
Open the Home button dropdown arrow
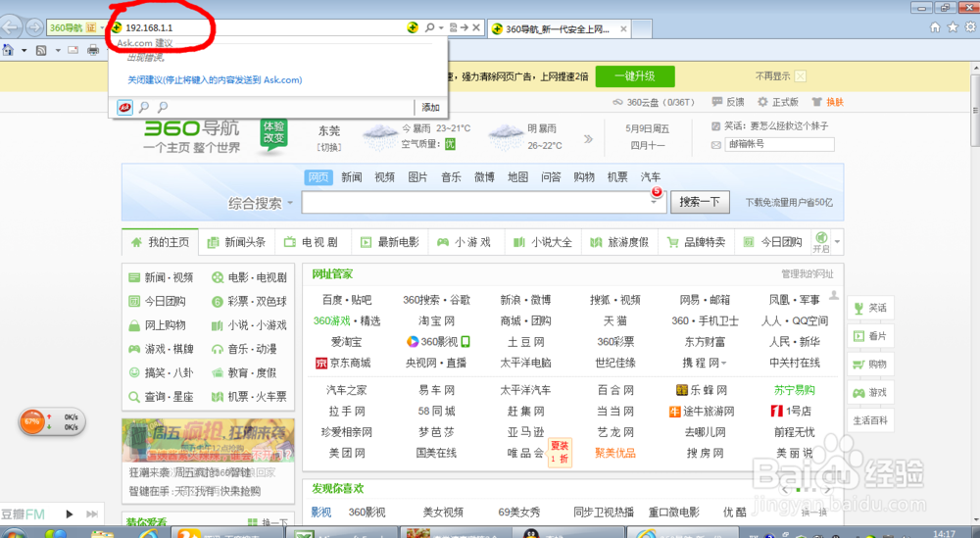24,50
